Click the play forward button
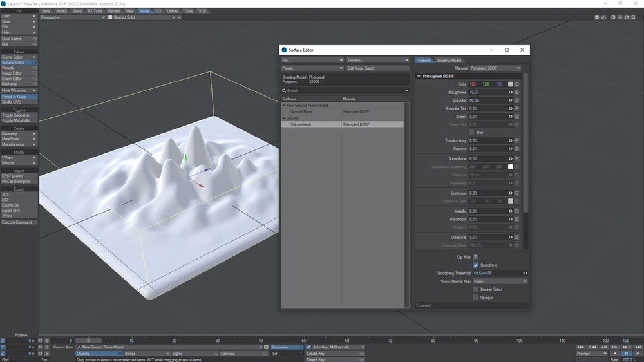 tap(638, 354)
